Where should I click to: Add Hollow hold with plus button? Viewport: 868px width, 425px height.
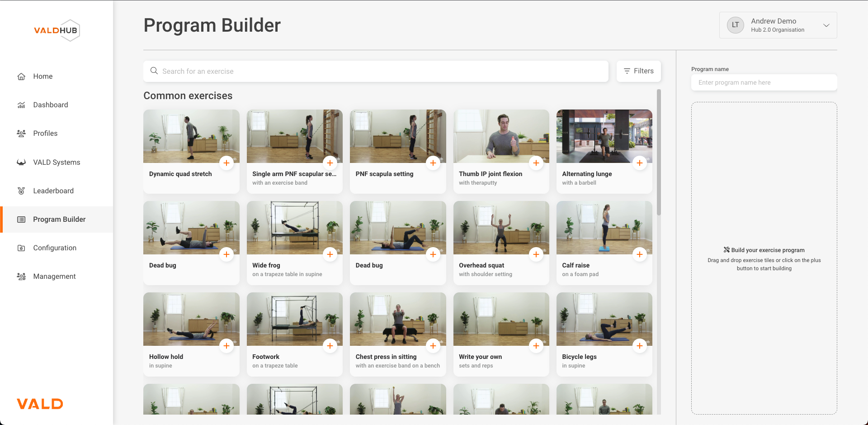pyautogui.click(x=226, y=346)
